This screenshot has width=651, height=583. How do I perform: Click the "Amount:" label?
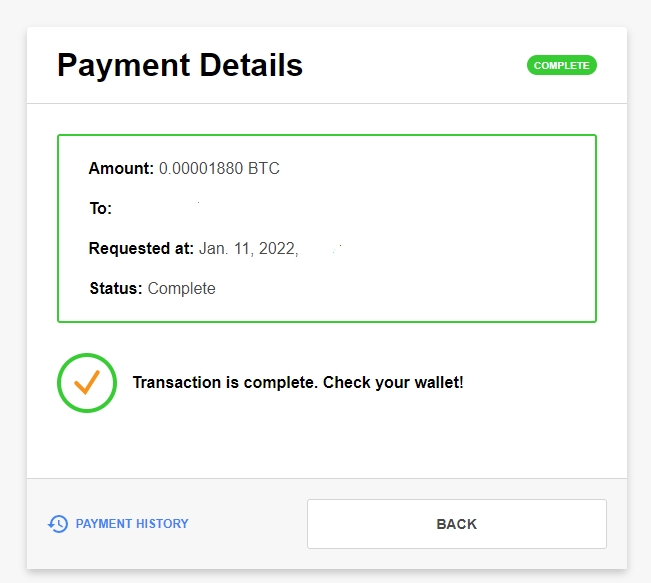pyautogui.click(x=121, y=169)
